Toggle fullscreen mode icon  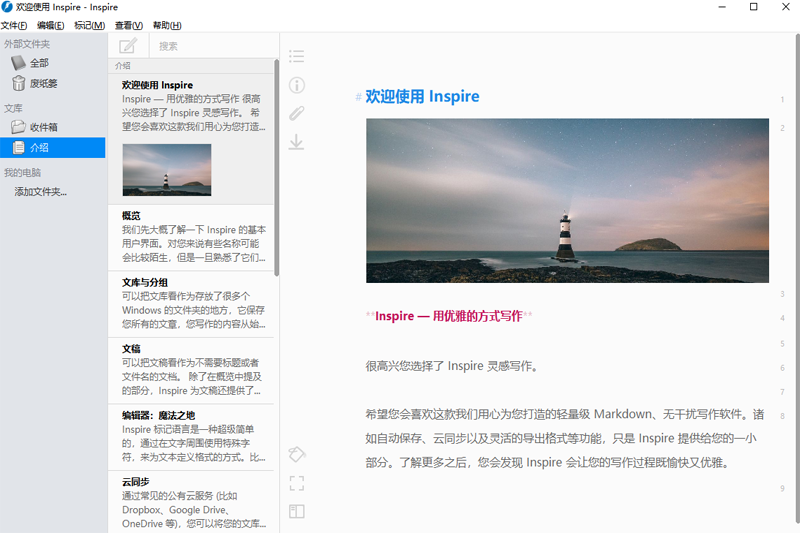[296, 483]
